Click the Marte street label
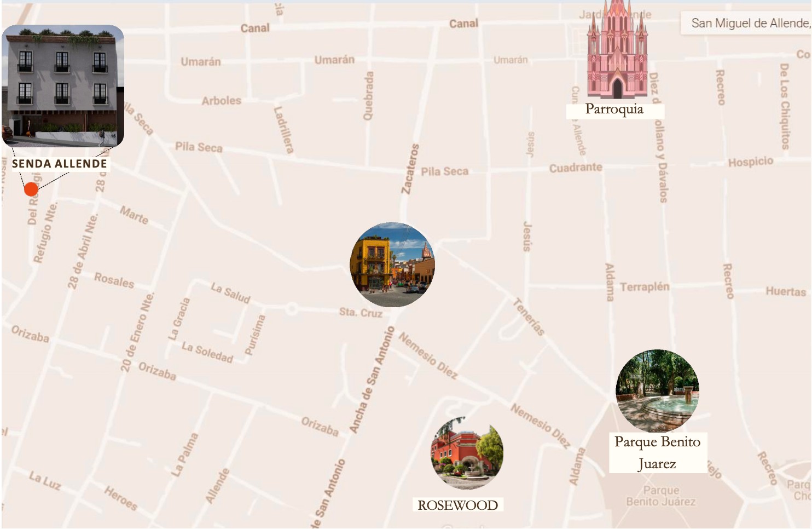Viewport: 812px width, 529px height. tap(134, 215)
